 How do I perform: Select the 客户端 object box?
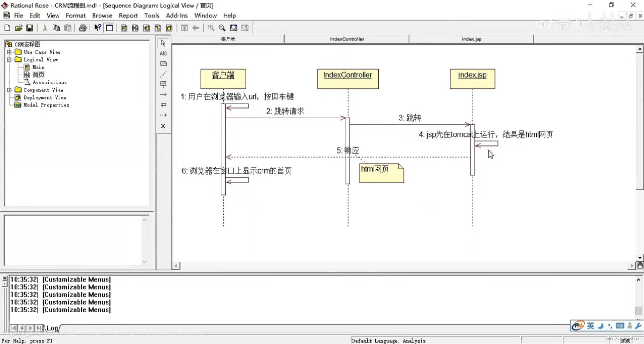click(223, 79)
